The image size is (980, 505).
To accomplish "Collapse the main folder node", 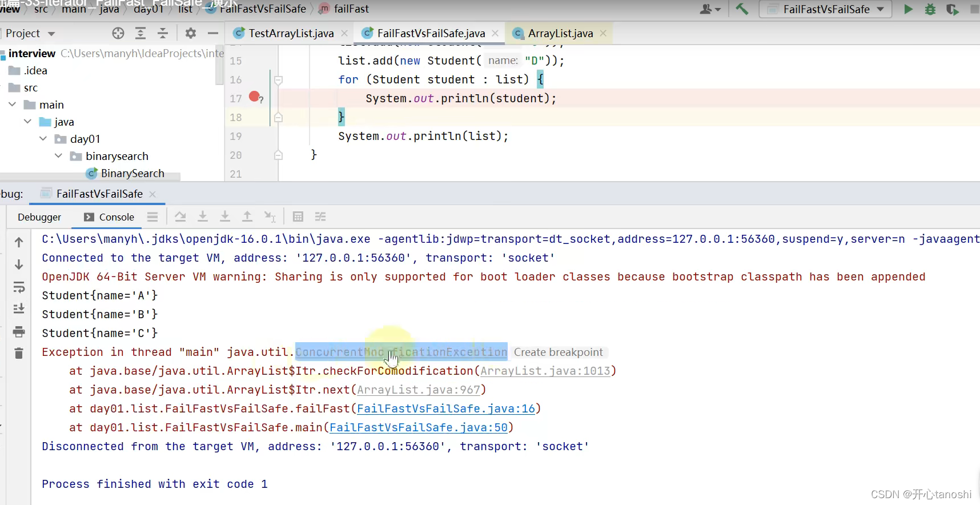I will [12, 105].
